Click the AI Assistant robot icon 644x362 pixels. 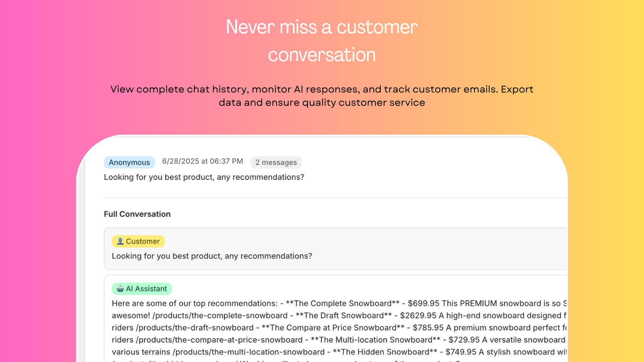(120, 289)
